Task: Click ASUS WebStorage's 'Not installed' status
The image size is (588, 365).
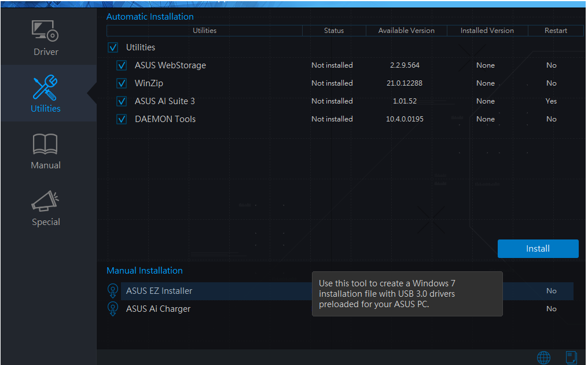Action: tap(332, 65)
